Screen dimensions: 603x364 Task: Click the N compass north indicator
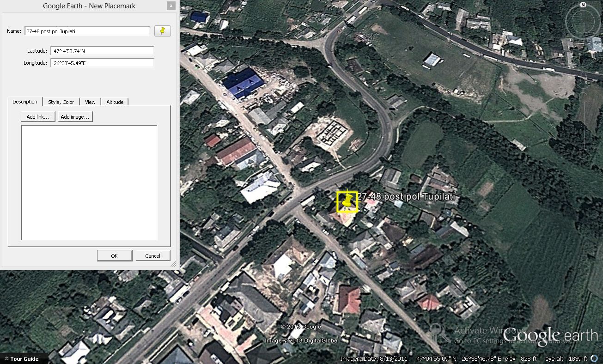583,5
